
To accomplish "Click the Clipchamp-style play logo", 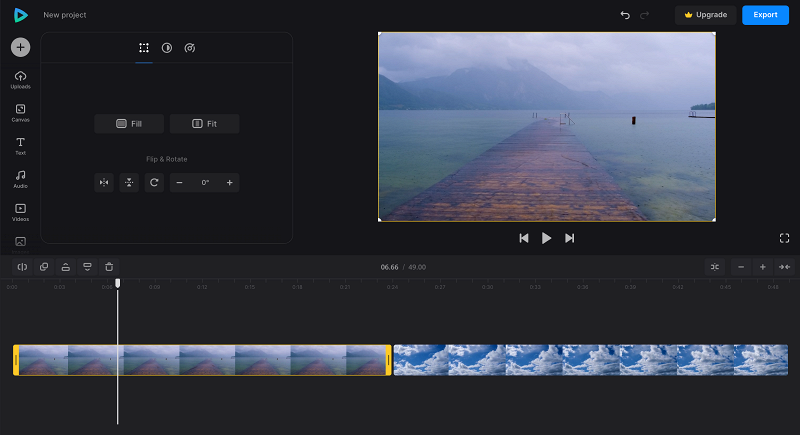I will pyautogui.click(x=20, y=15).
